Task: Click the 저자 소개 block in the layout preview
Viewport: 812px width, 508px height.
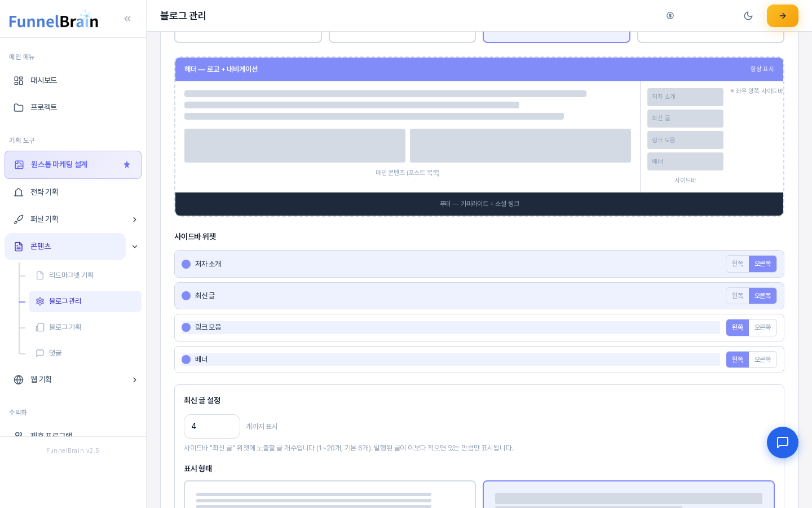Action: pos(685,97)
